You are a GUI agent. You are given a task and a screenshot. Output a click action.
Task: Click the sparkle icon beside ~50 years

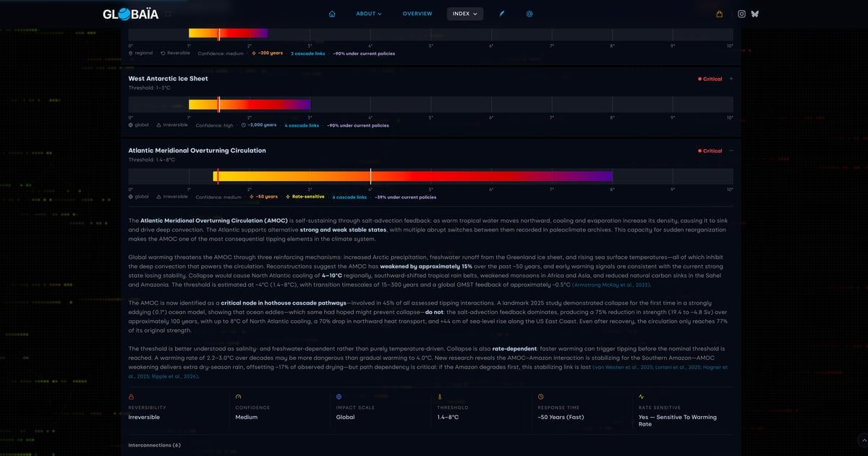coord(252,197)
